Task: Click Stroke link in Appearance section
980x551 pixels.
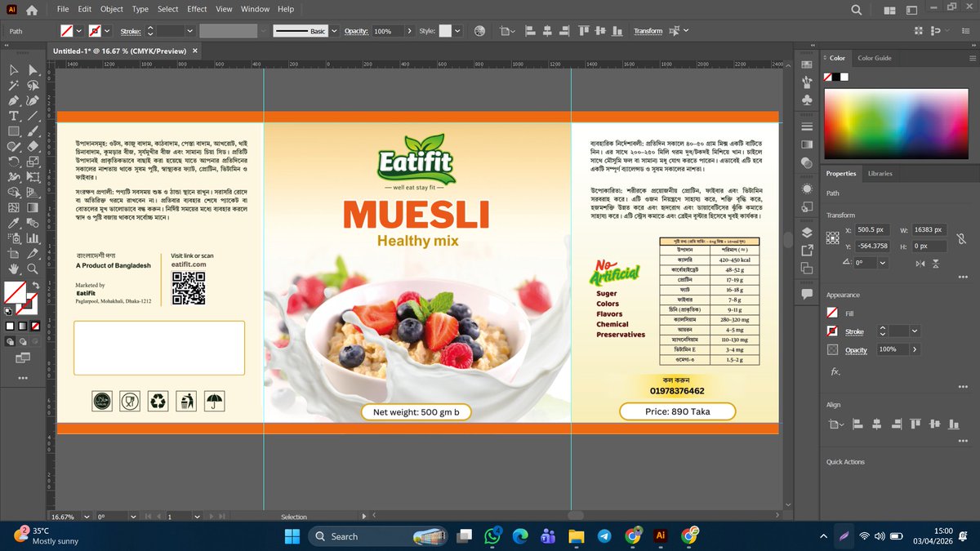Action: pos(854,331)
